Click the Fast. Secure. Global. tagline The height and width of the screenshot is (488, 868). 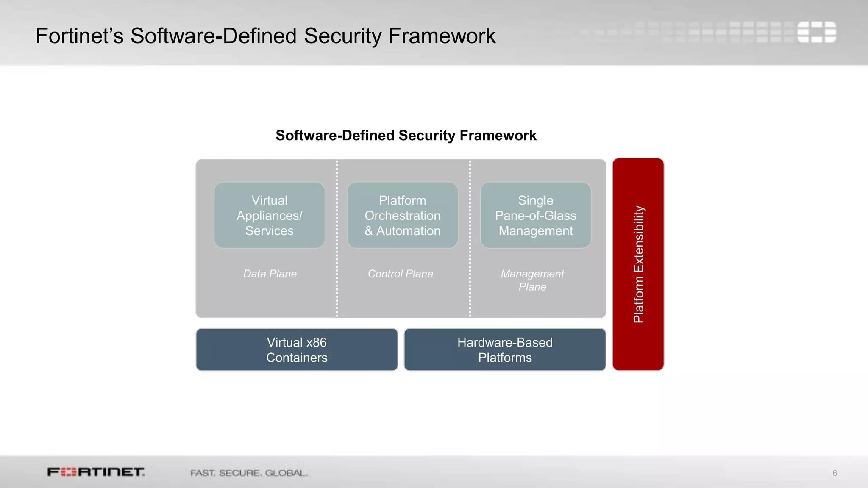[248, 473]
